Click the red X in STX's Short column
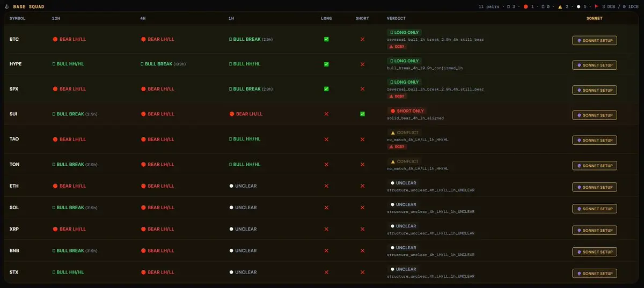The image size is (644, 288). click(362, 272)
